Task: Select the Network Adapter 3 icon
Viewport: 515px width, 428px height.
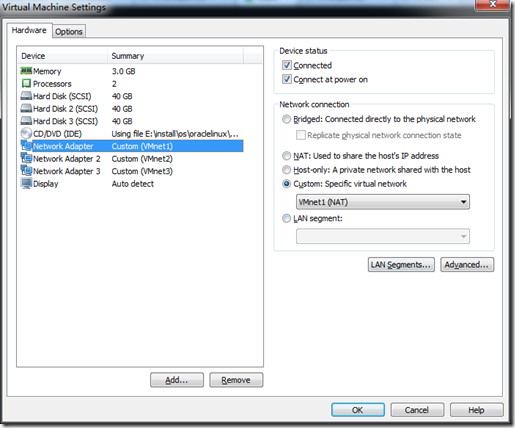Action: pos(26,171)
